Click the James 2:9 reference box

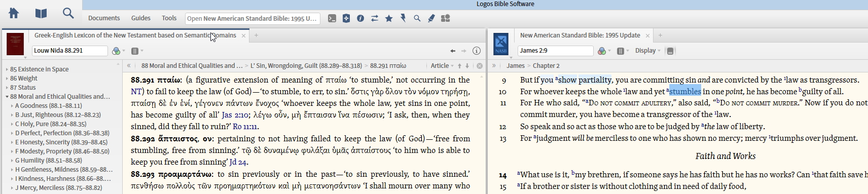(556, 51)
